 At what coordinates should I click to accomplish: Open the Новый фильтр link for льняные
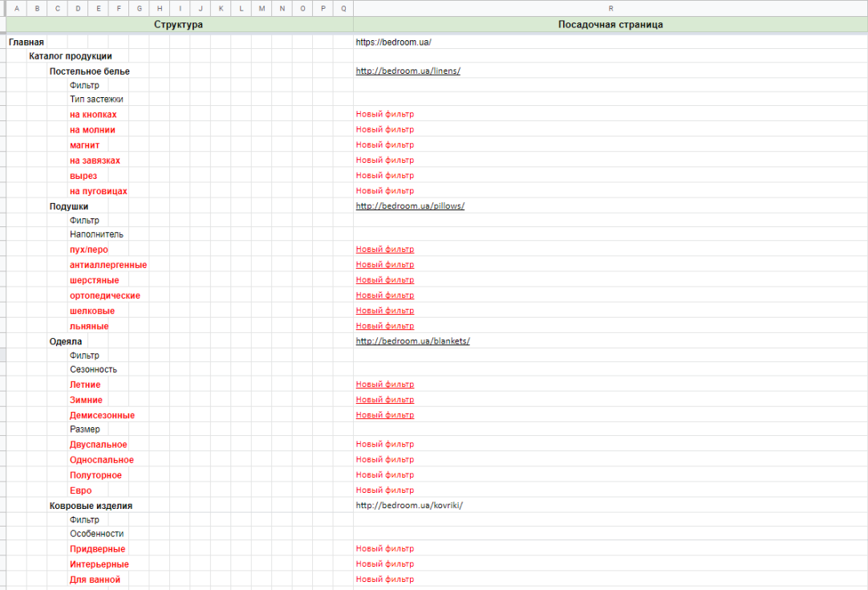point(385,326)
